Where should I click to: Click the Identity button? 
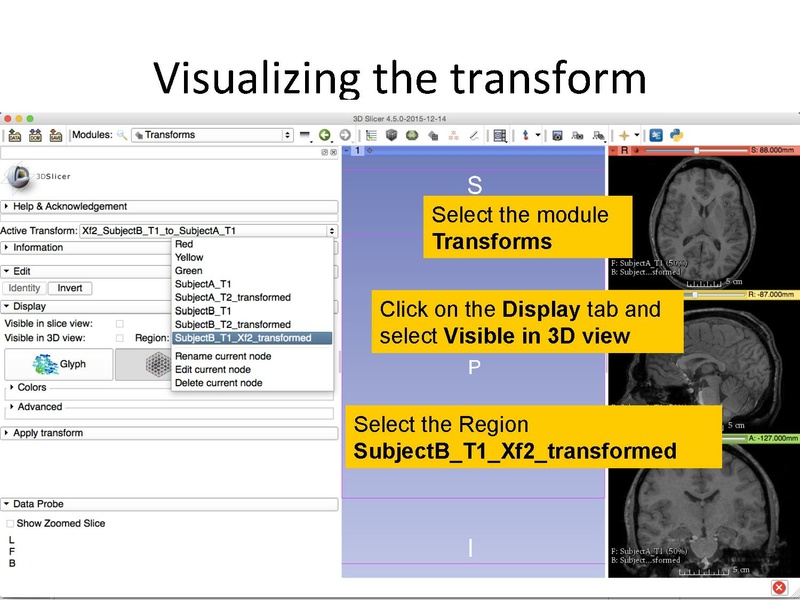click(25, 288)
